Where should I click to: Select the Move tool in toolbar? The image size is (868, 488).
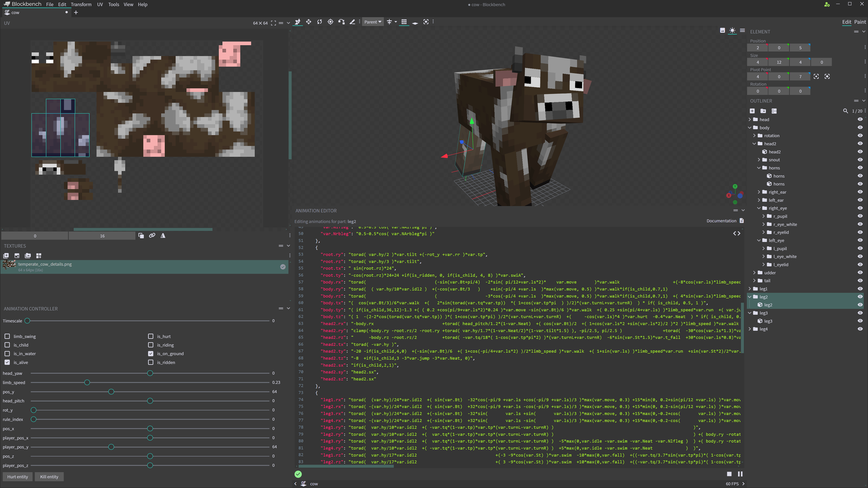coord(298,22)
